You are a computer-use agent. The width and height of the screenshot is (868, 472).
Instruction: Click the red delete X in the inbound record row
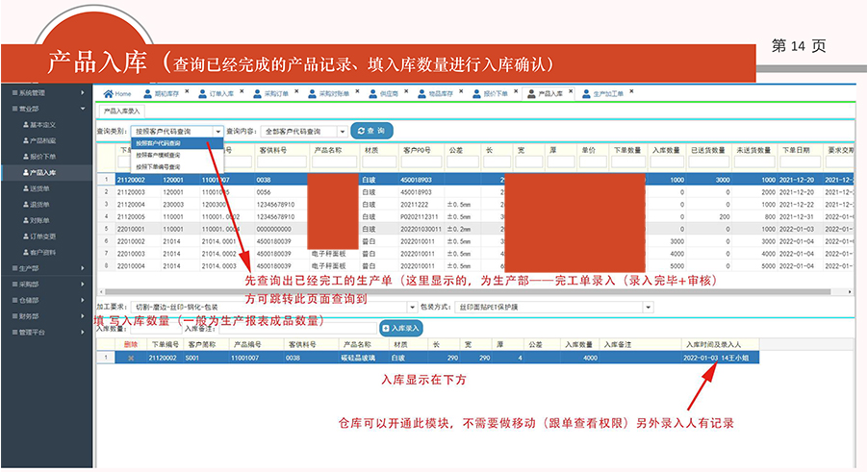point(132,357)
